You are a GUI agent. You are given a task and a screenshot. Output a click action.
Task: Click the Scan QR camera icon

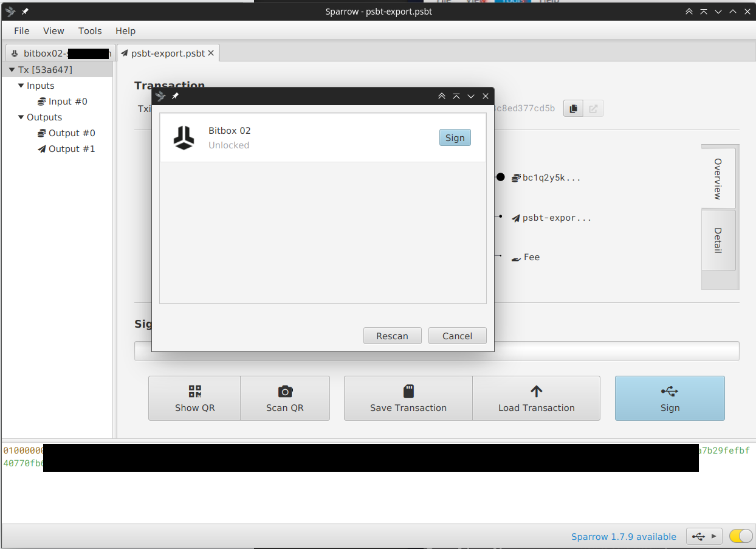285,391
